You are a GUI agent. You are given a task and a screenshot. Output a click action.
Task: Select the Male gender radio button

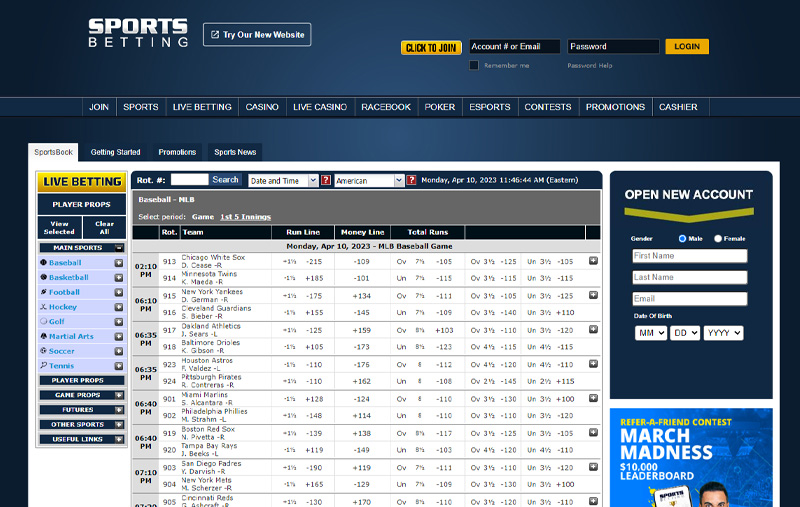pyautogui.click(x=682, y=238)
